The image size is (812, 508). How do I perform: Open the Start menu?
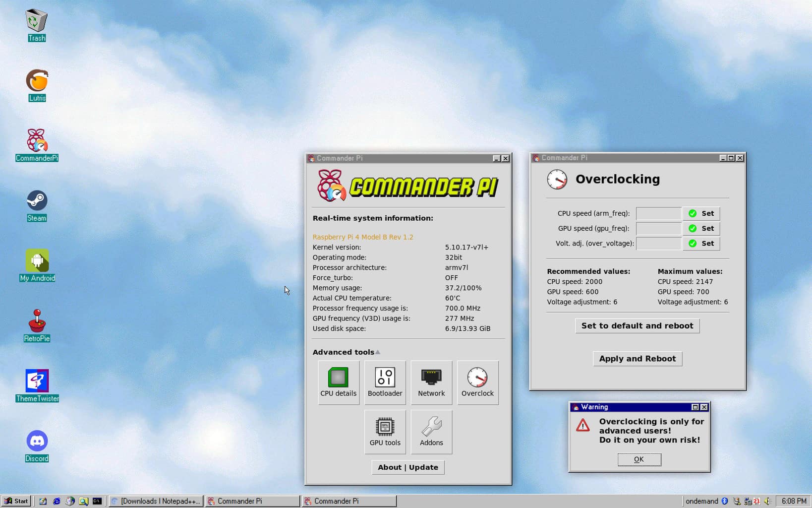click(x=16, y=501)
